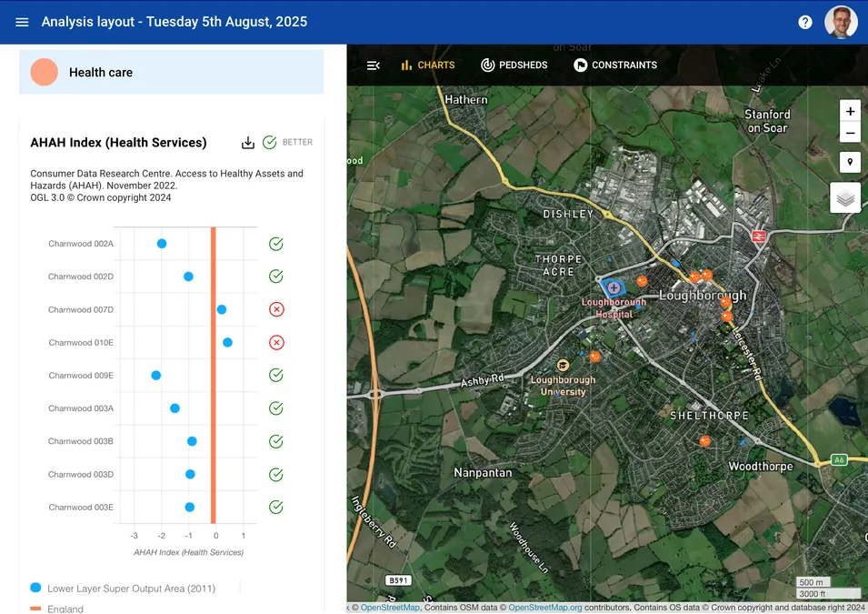
Task: Open the map layers selector
Action: tap(845, 197)
